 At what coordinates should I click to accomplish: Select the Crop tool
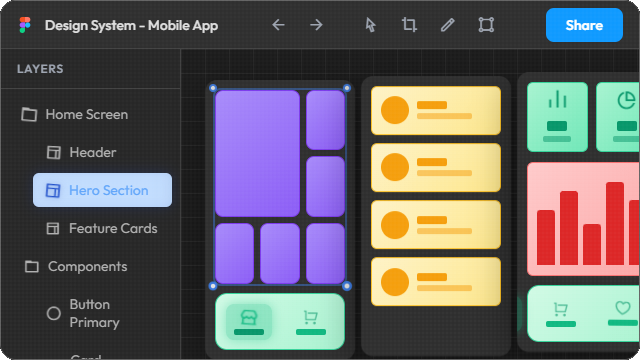[x=409, y=25]
